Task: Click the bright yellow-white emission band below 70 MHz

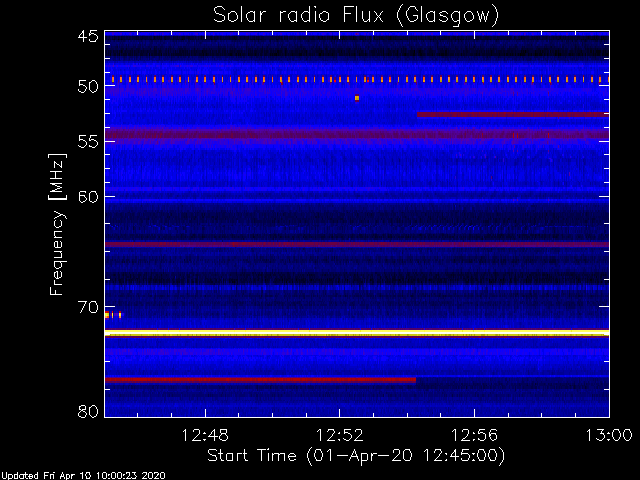Action: [357, 333]
